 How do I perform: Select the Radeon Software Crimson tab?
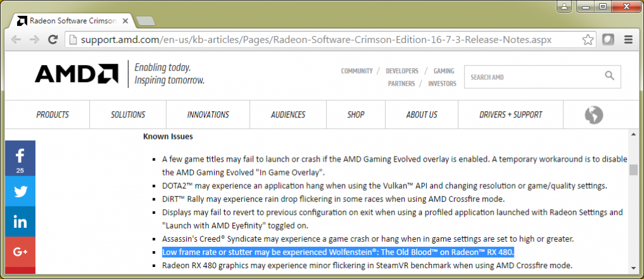[x=72, y=21]
